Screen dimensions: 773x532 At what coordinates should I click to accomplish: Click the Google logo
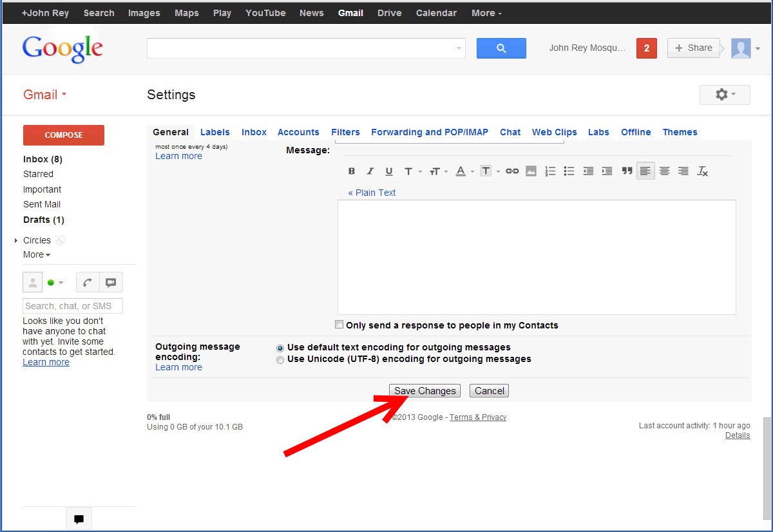click(x=62, y=49)
